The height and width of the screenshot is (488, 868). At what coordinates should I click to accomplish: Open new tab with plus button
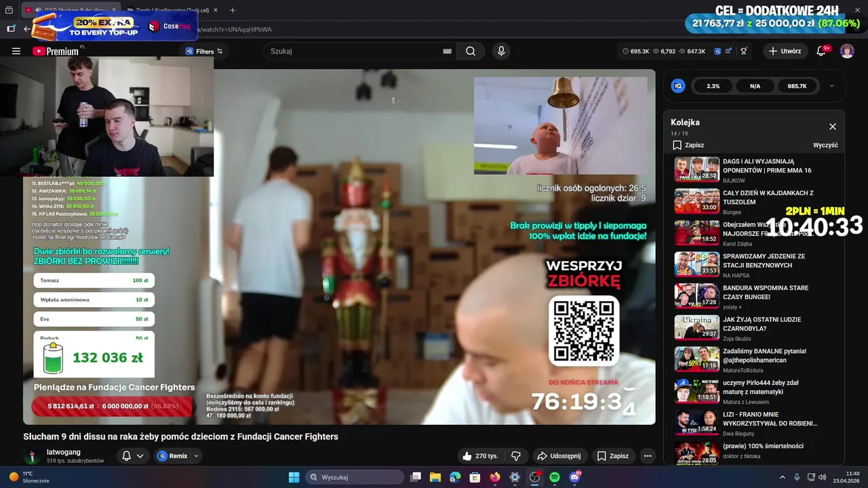point(233,10)
